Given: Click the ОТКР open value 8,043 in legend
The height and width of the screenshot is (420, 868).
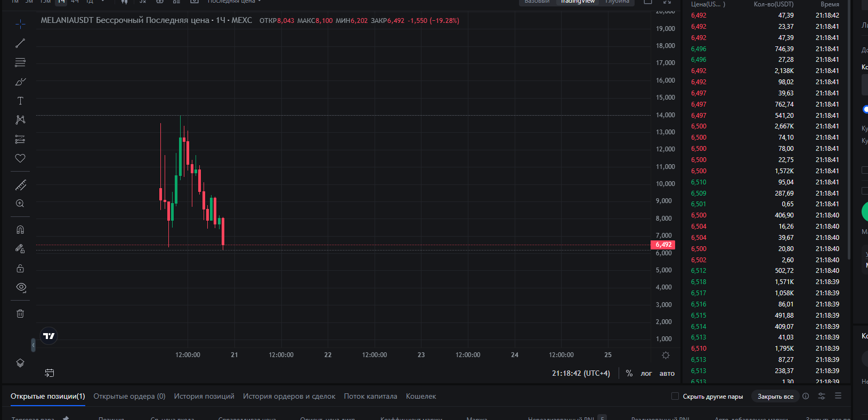Looking at the screenshot, I should pyautogui.click(x=286, y=21).
